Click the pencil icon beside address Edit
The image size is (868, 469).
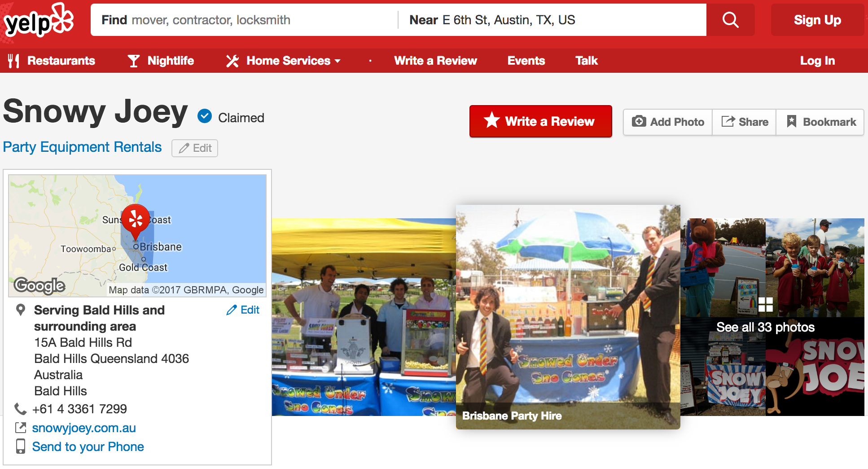232,310
